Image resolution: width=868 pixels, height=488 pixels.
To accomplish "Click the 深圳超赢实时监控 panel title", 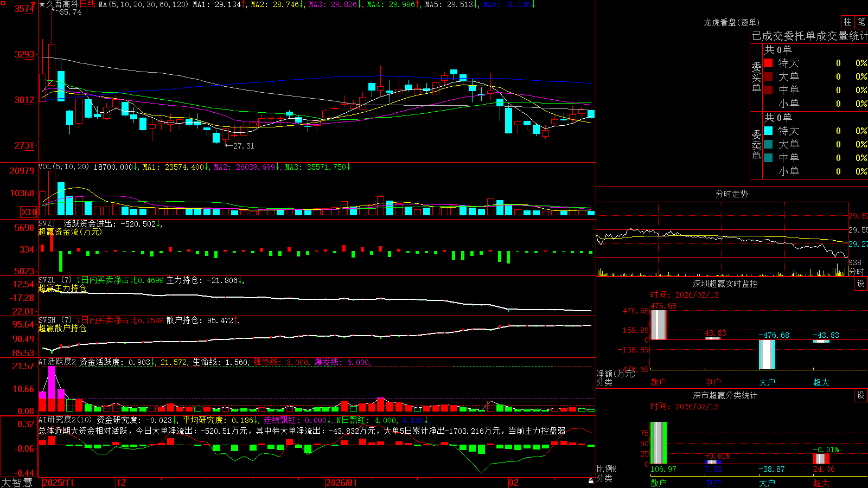I will coord(725,284).
